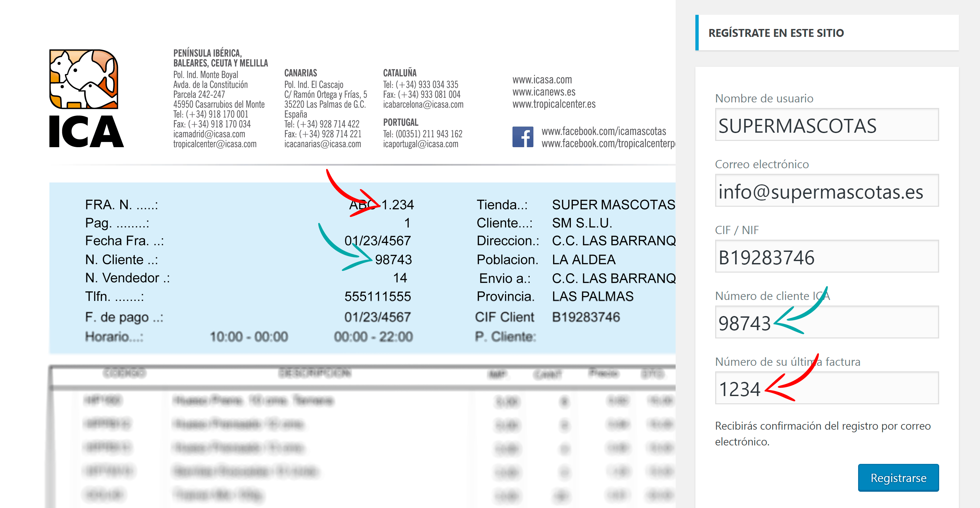Click the Número de cliente ICA field
This screenshot has width=980, height=508.
point(827,322)
